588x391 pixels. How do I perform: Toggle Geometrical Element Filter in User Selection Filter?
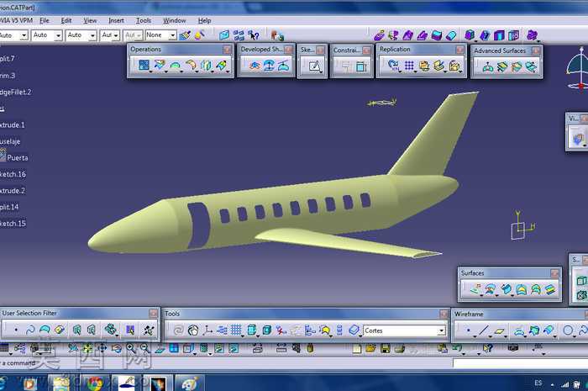point(91,330)
